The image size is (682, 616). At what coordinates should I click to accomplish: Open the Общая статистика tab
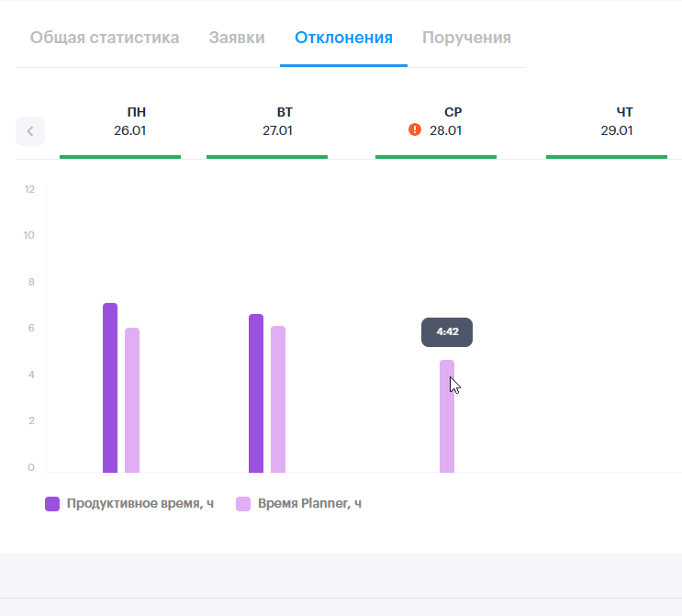tap(105, 38)
